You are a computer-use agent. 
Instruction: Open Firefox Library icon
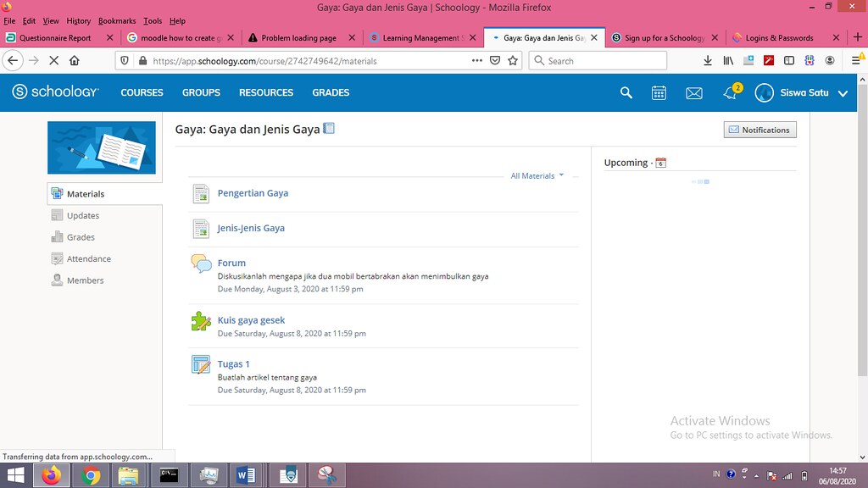click(x=728, y=61)
